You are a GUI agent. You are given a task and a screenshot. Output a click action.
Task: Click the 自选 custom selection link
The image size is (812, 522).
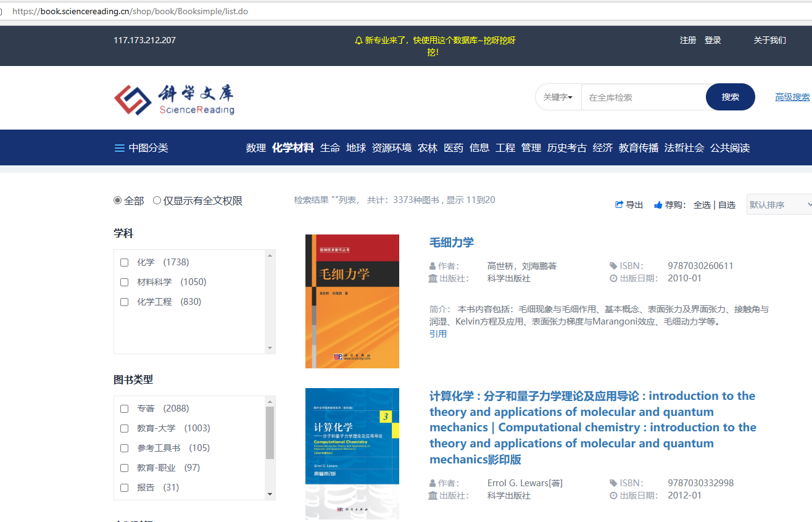pyautogui.click(x=727, y=205)
